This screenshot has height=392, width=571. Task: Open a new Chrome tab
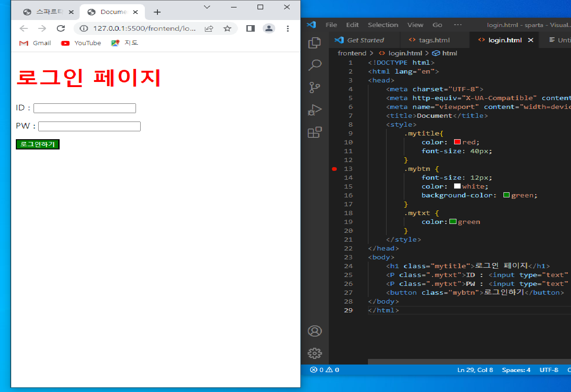[157, 12]
